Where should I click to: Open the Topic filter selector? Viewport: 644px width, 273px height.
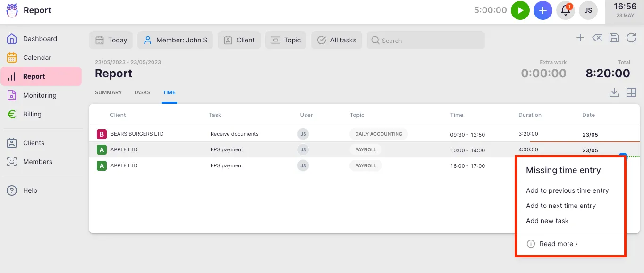(x=286, y=40)
